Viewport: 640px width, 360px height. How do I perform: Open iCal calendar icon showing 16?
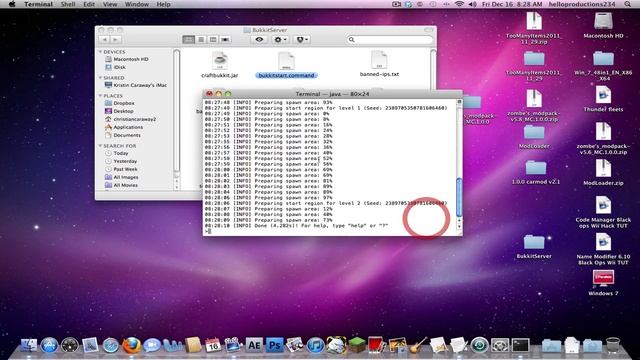click(213, 345)
